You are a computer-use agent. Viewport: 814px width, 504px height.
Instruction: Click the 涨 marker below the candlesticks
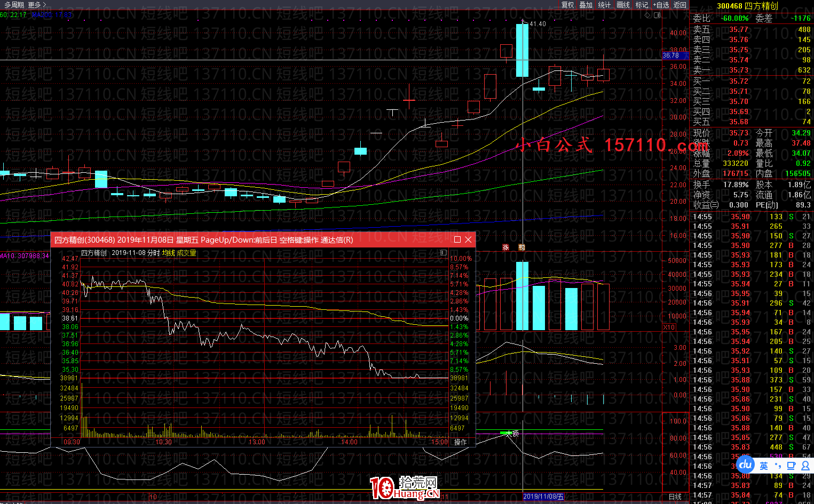[505, 247]
